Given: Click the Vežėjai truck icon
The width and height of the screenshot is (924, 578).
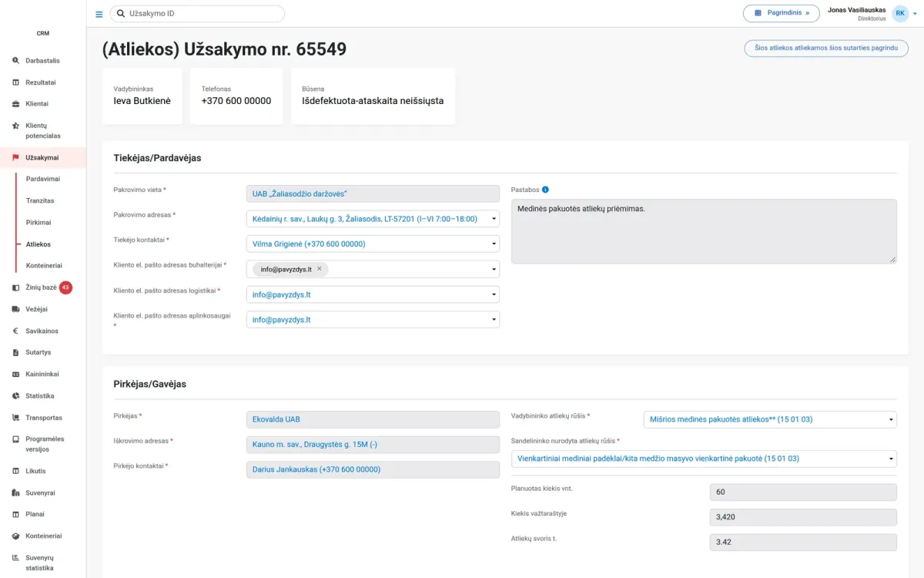Looking at the screenshot, I should [15, 309].
